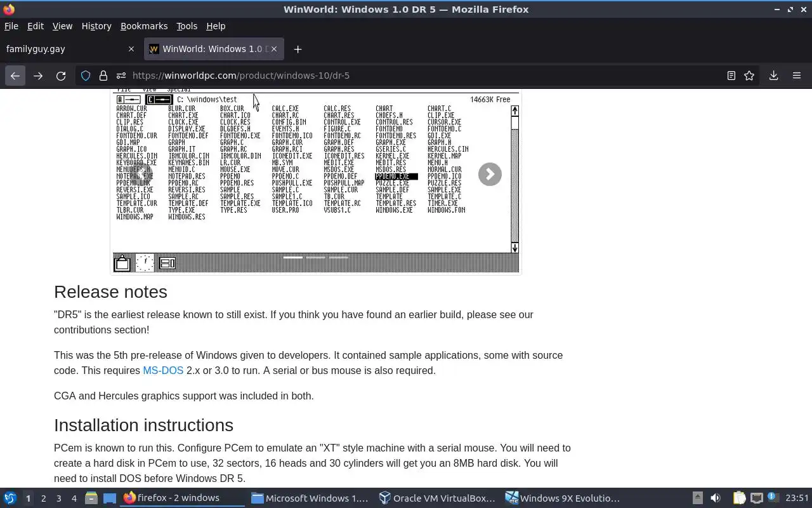Follow the MS-DOS link in the release notes
This screenshot has height=508, width=812.
tap(163, 370)
